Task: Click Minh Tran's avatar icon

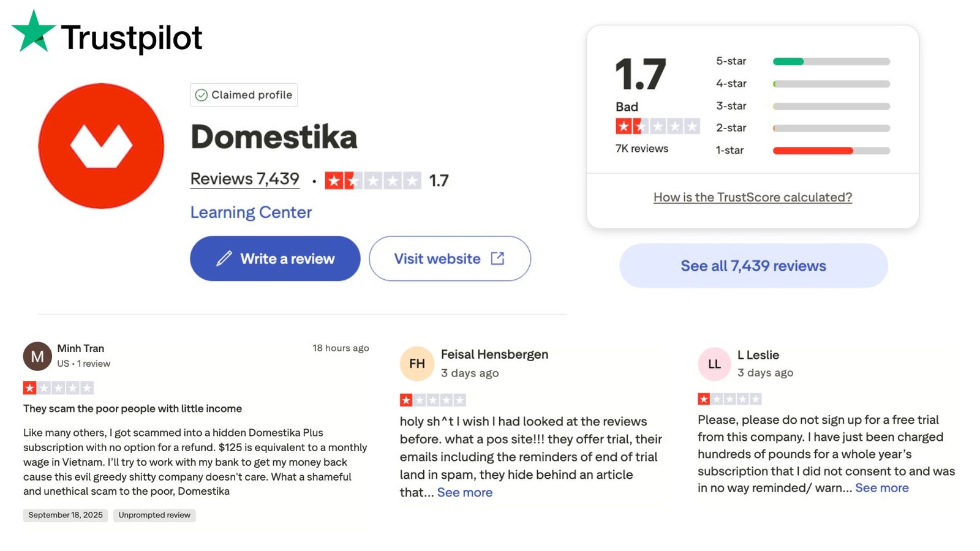Action: click(x=37, y=356)
